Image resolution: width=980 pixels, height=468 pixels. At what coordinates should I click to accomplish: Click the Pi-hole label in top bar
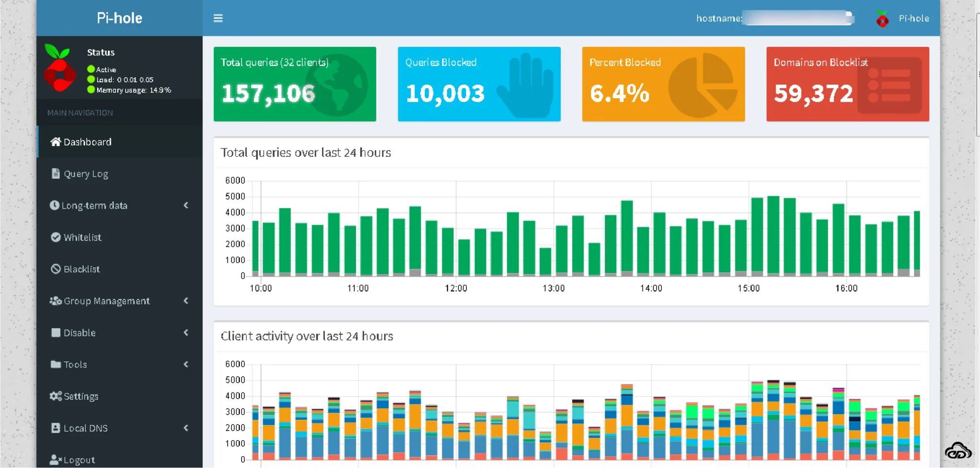pos(914,18)
